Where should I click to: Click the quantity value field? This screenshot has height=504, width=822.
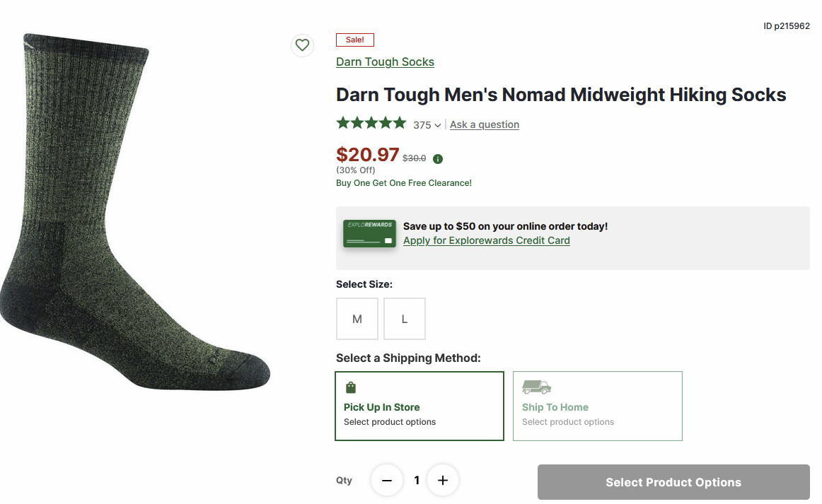[x=416, y=481]
